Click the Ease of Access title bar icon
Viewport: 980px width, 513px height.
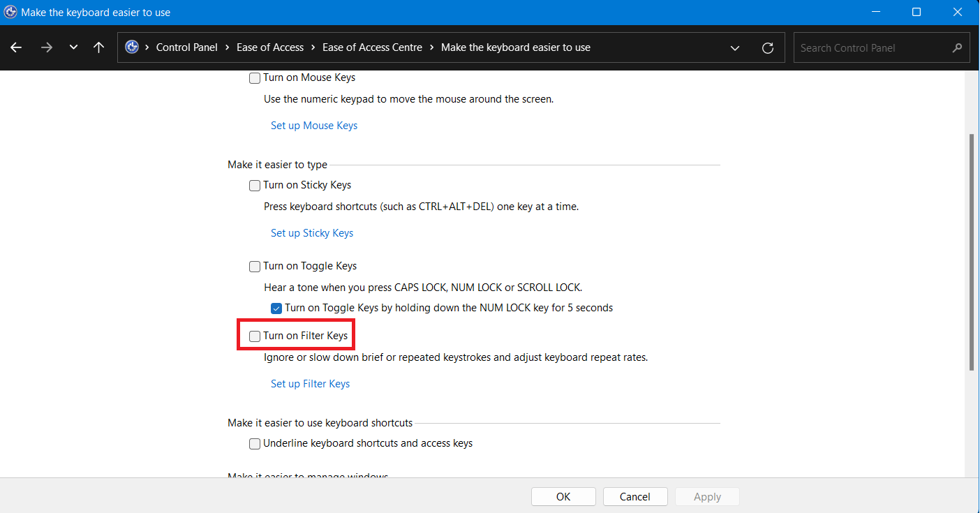[11, 12]
